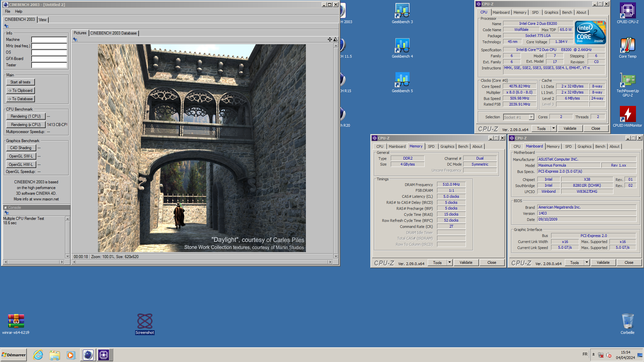
Task: Click the picture panel horizontal scrollbar
Action: tap(202, 262)
